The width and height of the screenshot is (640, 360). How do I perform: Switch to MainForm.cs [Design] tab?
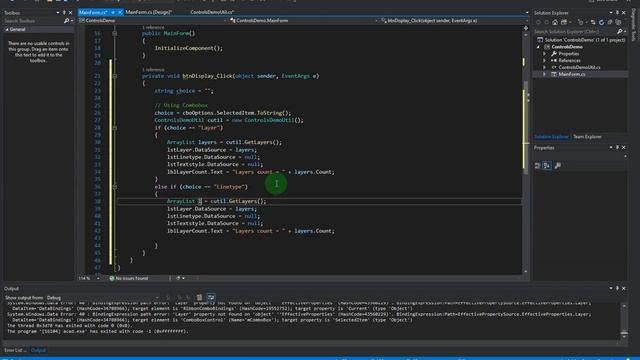149,12
